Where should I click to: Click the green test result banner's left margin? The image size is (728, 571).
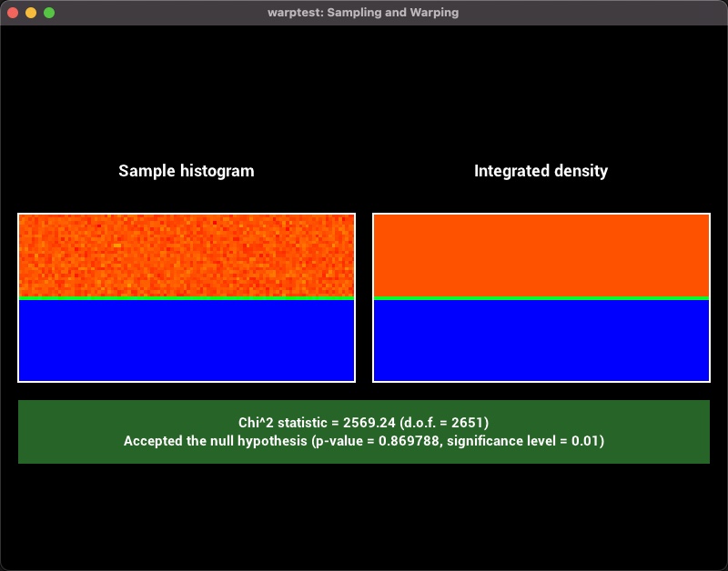(45, 432)
